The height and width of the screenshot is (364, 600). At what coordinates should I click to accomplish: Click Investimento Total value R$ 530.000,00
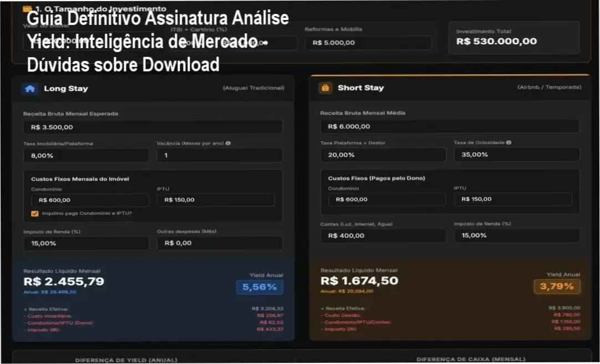click(497, 42)
